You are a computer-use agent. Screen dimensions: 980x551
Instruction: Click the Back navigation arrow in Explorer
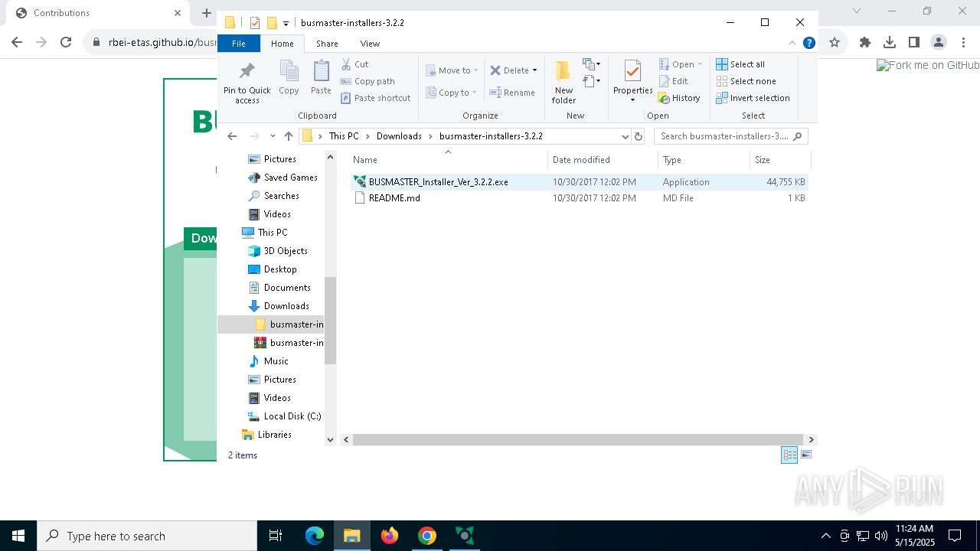[x=232, y=136]
